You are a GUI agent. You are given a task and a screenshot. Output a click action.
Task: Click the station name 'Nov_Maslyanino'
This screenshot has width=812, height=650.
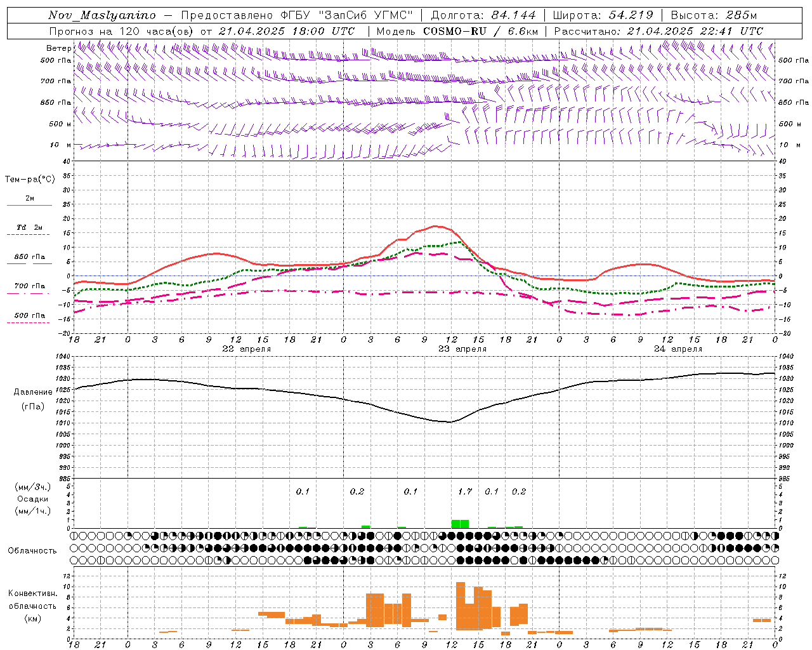(102, 15)
